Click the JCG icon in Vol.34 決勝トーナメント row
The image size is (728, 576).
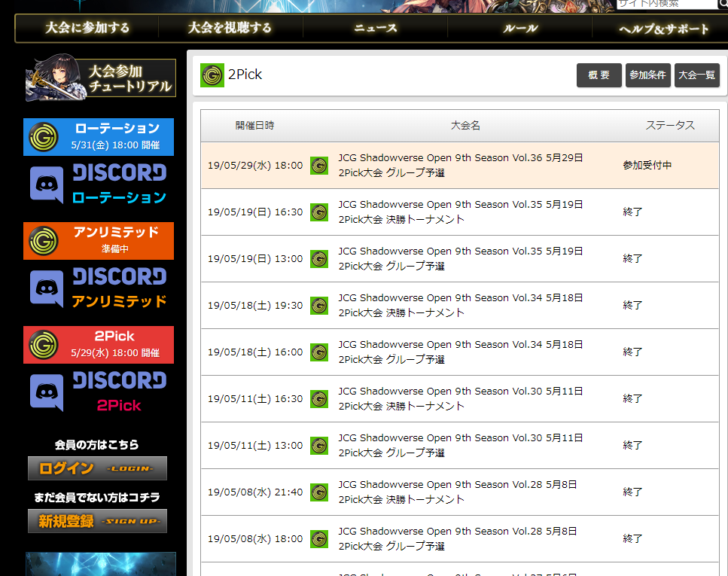[319, 306]
